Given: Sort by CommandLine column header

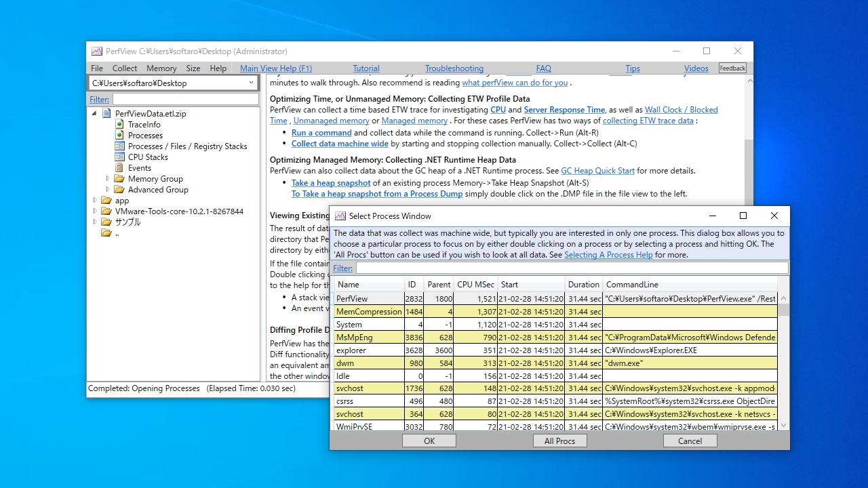Looking at the screenshot, I should click(x=690, y=285).
